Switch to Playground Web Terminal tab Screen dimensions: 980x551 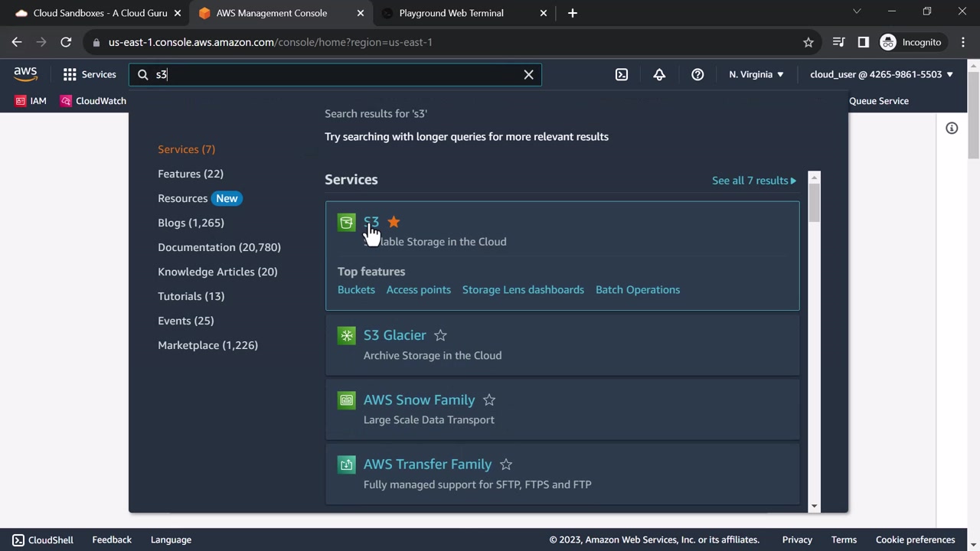pyautogui.click(x=465, y=13)
